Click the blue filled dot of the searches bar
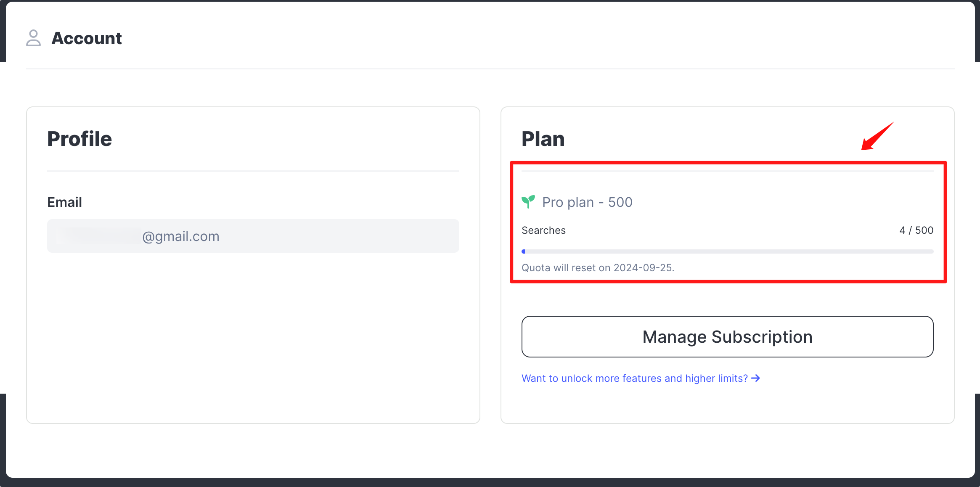 (x=523, y=251)
